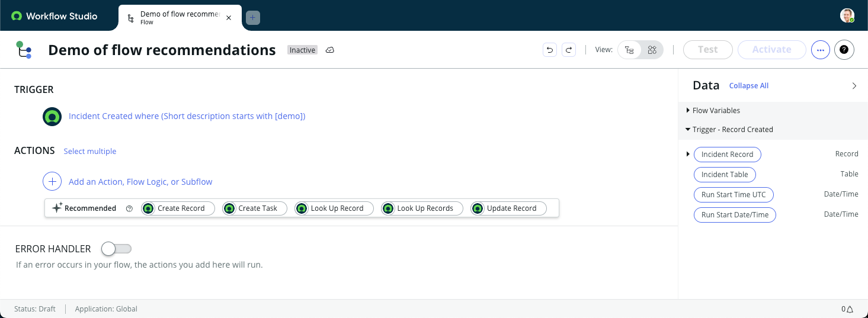Open the help question mark button
Viewport: 868px width, 318px height.
tap(844, 50)
